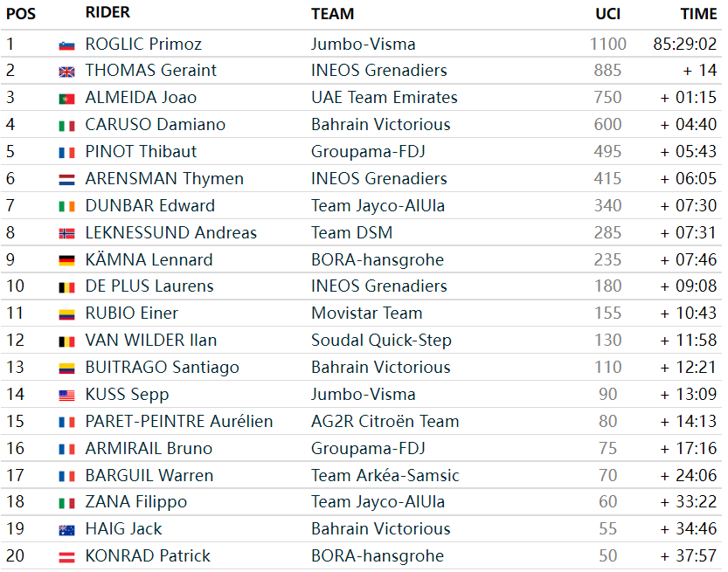Click the Irish flag next to DUNBAR Edward
Image resolution: width=728 pixels, height=572 pixels.
[66, 207]
